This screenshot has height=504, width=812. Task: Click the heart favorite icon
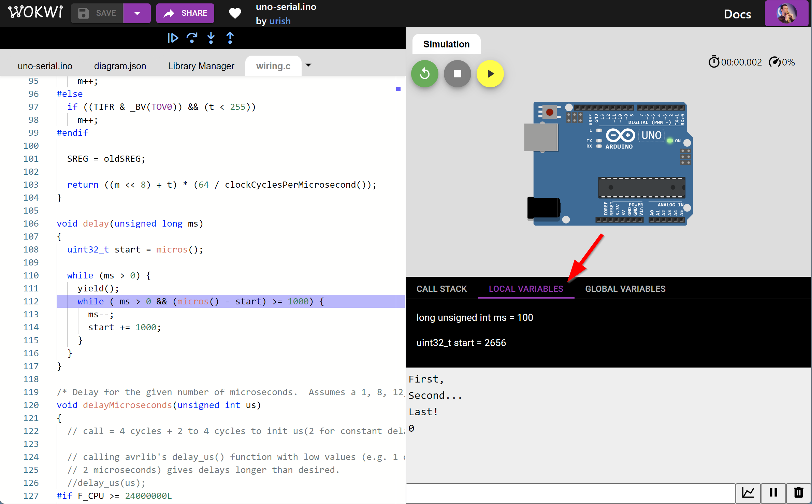(x=235, y=13)
